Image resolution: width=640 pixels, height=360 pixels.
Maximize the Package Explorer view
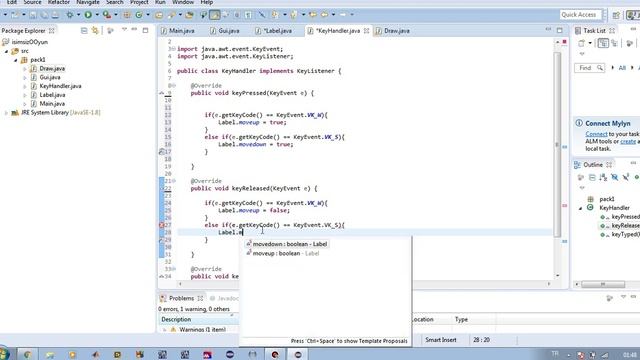coord(145,30)
